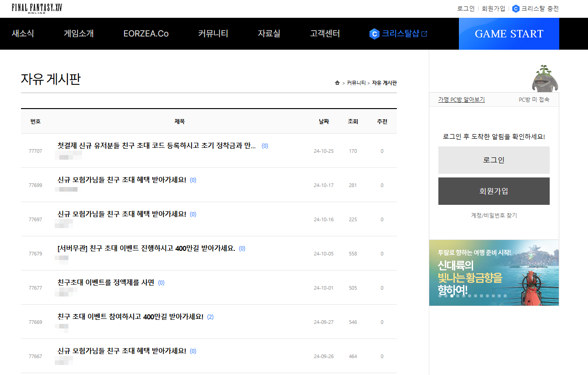
Task: Open the 자료실 menu
Action: tap(269, 34)
